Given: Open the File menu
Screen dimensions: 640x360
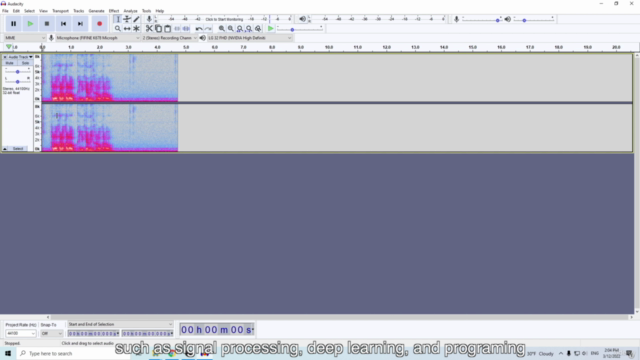Looking at the screenshot, I should (x=5, y=11).
